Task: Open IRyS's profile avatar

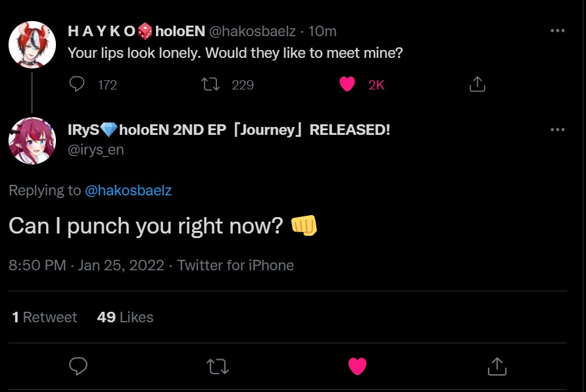Action: click(32, 141)
